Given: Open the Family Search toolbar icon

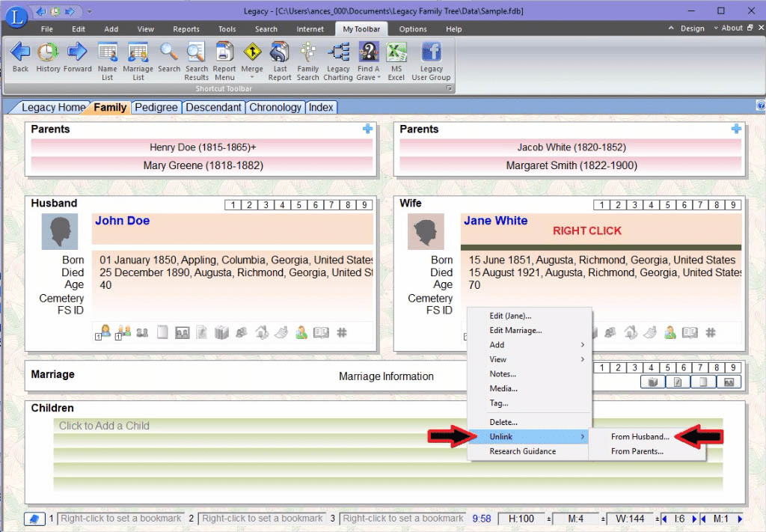Looking at the screenshot, I should (x=307, y=52).
